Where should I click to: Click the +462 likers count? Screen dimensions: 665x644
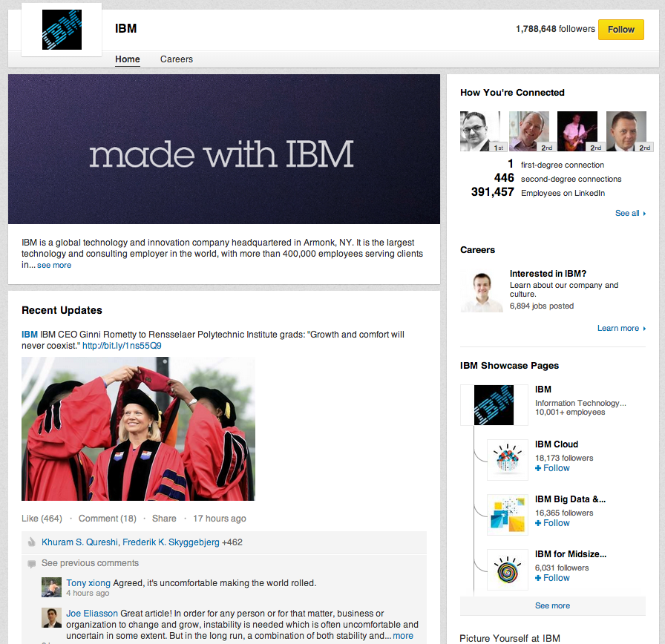coord(232,542)
